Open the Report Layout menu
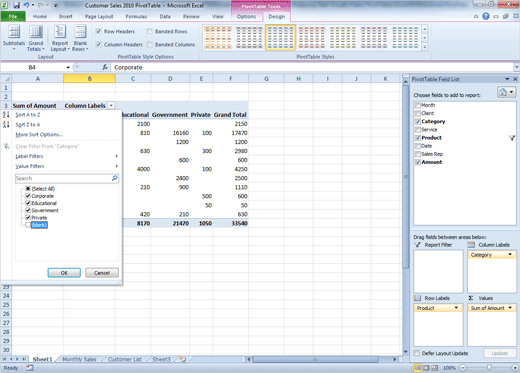The height and width of the screenshot is (373, 520). pos(60,38)
